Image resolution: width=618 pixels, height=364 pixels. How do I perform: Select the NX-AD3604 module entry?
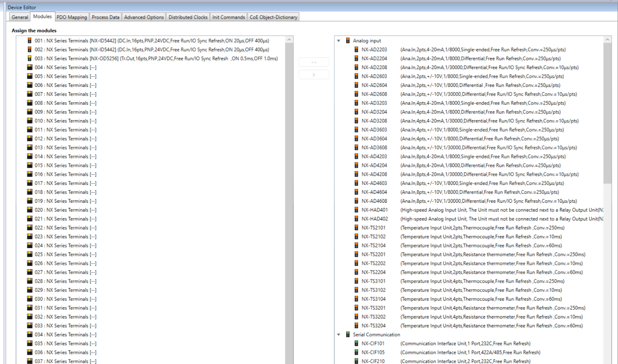tap(460, 139)
